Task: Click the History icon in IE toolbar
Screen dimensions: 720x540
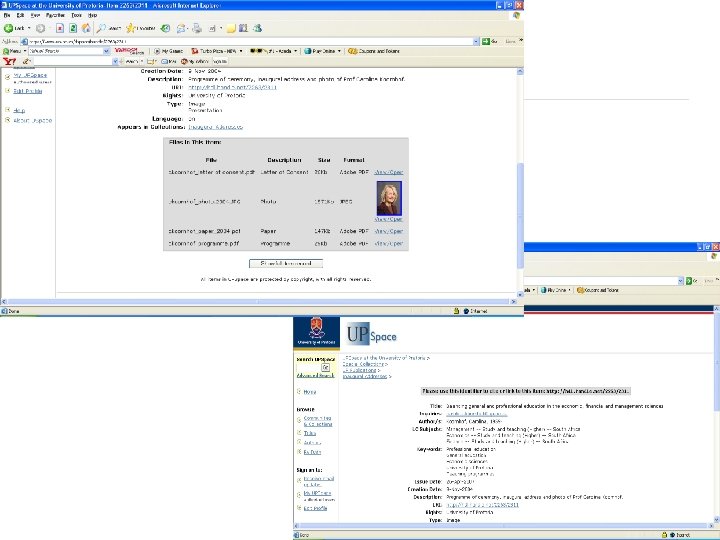Action: (x=165, y=28)
